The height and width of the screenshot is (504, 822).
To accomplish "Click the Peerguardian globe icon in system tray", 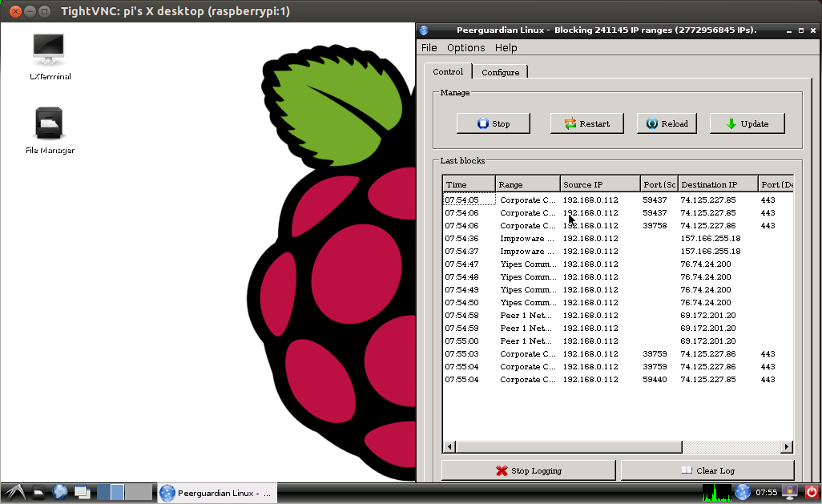I will point(743,492).
